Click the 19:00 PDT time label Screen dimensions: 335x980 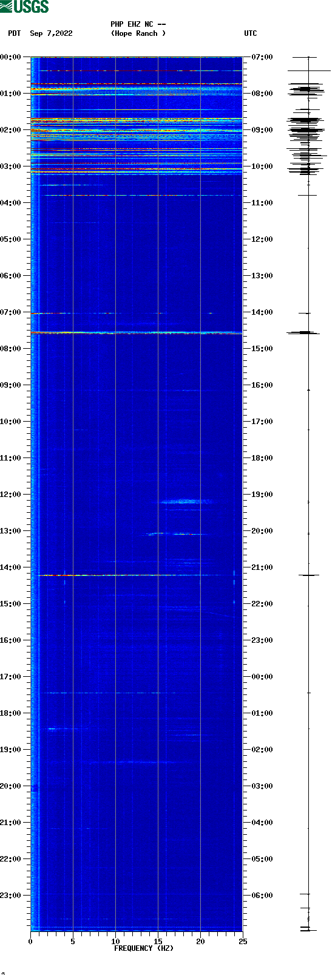click(x=10, y=750)
